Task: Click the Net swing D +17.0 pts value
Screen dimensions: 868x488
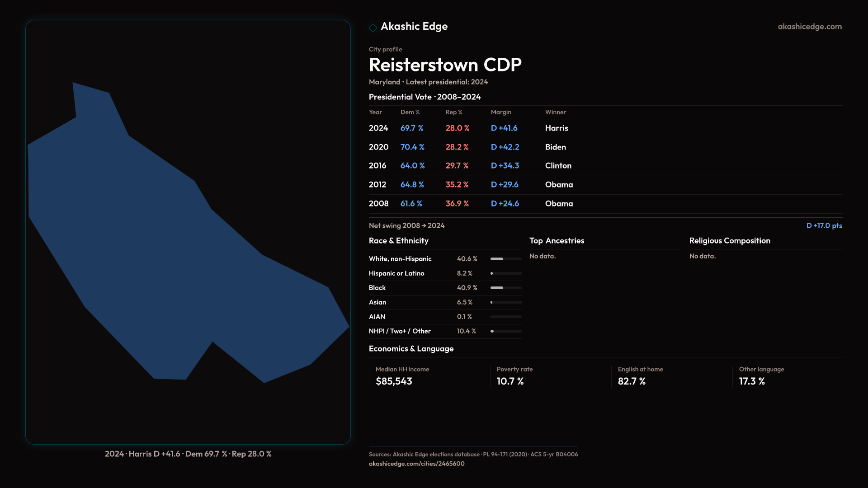Action: [x=824, y=225]
